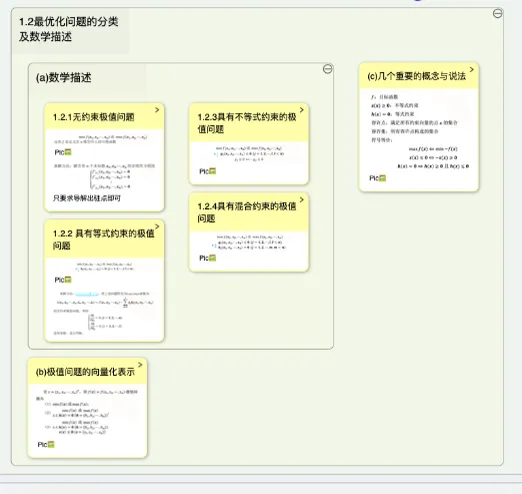Select the 1.2.4具有混合约束的极值问题 card title

click(x=247, y=212)
